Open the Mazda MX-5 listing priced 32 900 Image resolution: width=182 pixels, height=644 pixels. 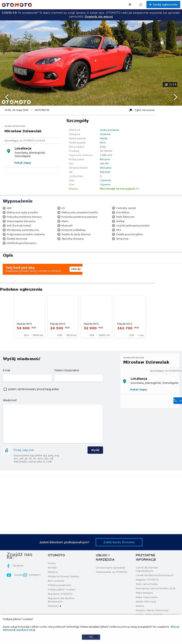(96, 317)
